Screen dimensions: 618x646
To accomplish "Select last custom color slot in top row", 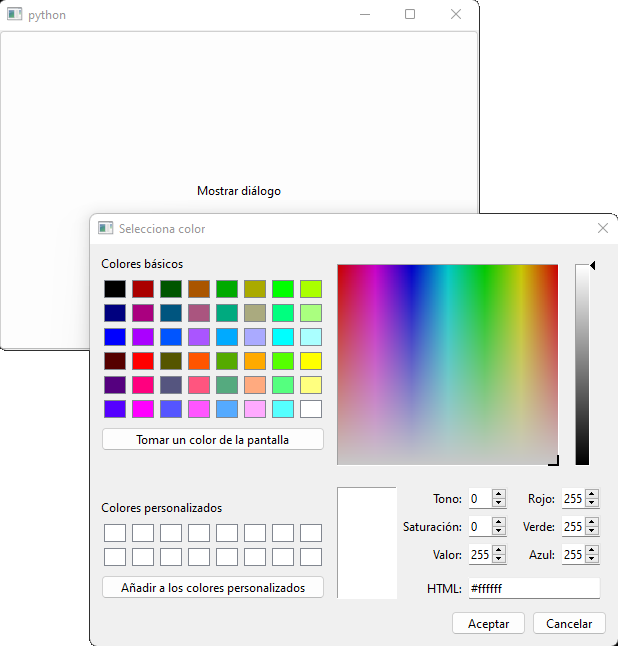I will tap(311, 533).
